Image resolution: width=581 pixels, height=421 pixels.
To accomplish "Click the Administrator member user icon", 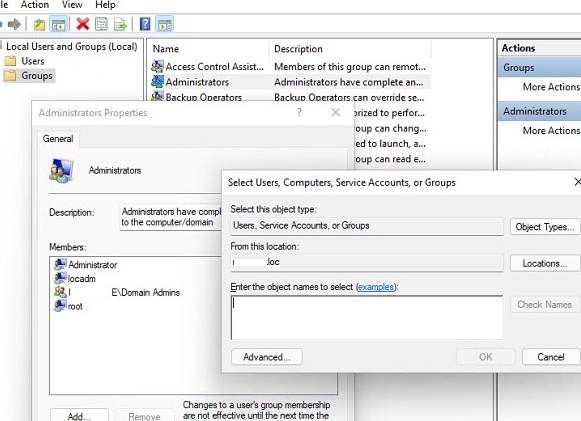I will (x=60, y=265).
